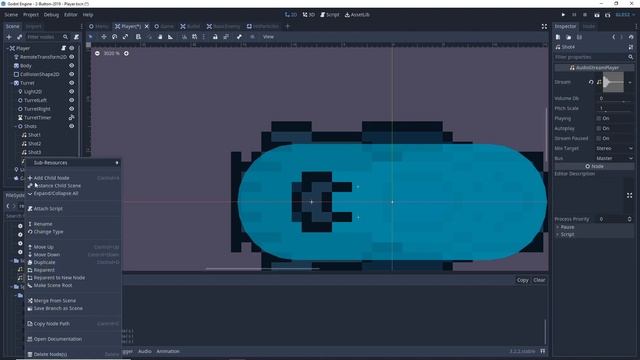Load existing resource in Inspector
This screenshot has height=360, width=640.
click(x=569, y=37)
